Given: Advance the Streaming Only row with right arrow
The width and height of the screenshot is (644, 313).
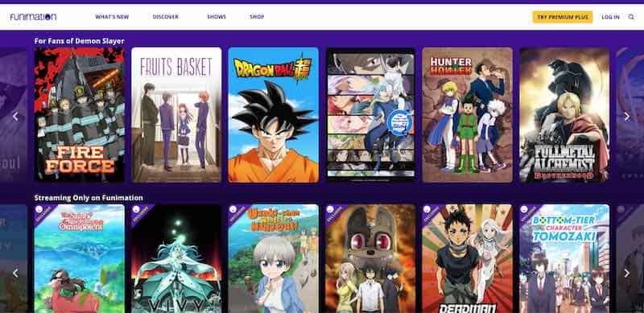Looking at the screenshot, I should 627,273.
